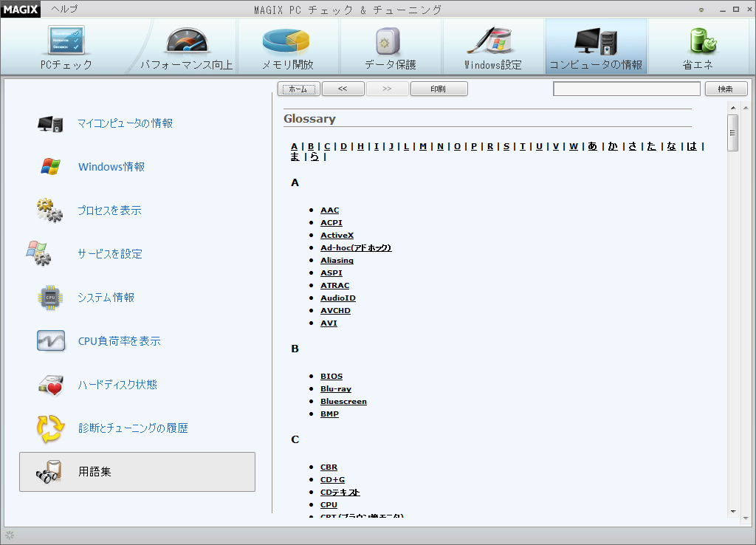Click the 検索 search button
The width and height of the screenshot is (756, 545).
coord(726,89)
